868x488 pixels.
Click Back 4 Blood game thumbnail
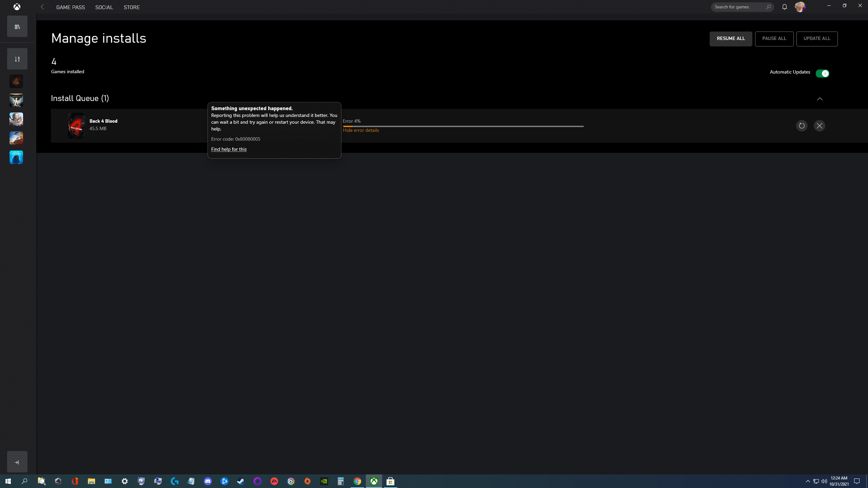[76, 125]
